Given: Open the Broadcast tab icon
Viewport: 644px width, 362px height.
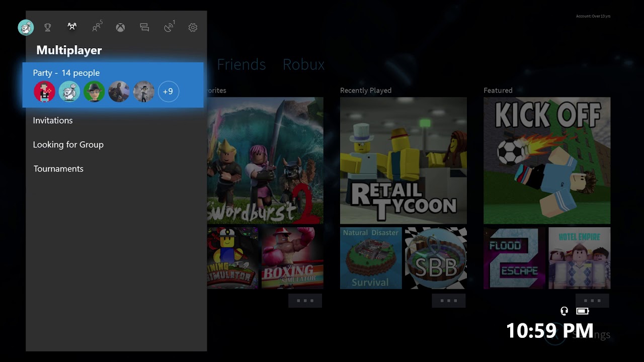Looking at the screenshot, I should point(170,27).
